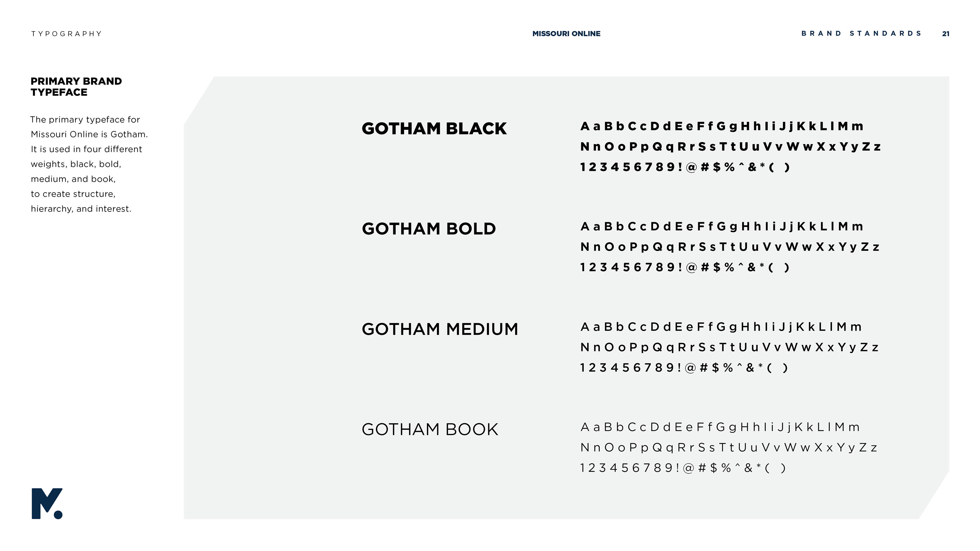The image size is (980, 551).
Task: Click the MISSOURI ONLINE header title
Action: (x=566, y=33)
